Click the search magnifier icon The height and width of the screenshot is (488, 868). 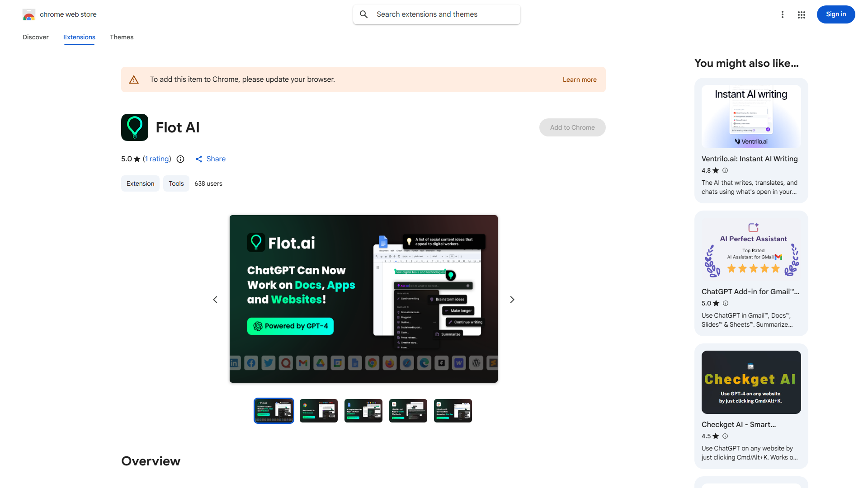tap(364, 14)
